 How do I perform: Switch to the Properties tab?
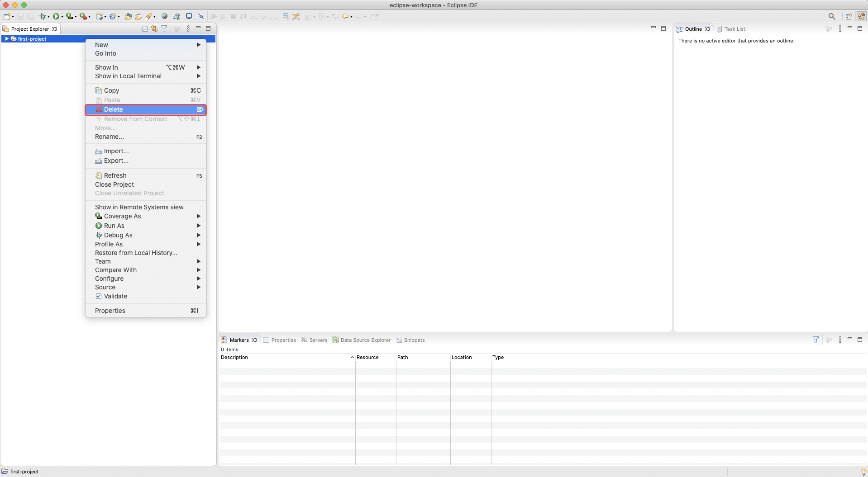(x=279, y=340)
